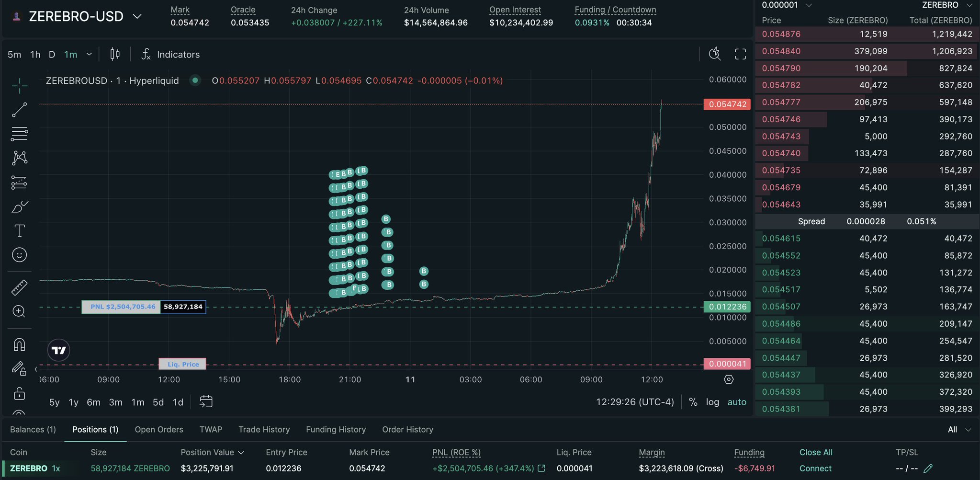Enter fullscreen chart mode

click(x=740, y=54)
